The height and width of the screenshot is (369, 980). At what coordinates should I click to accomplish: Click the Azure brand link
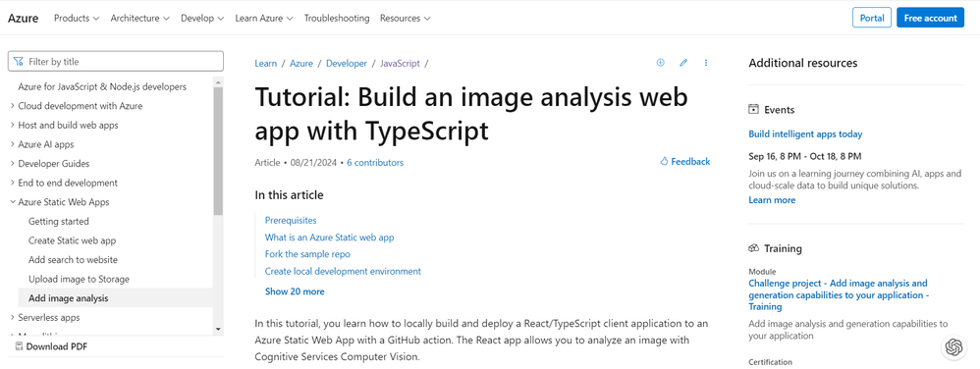tap(24, 18)
